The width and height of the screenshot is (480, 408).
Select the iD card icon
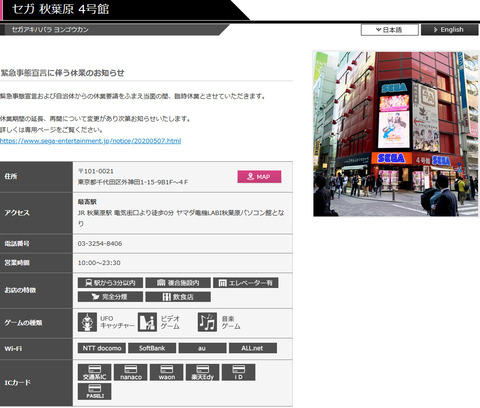pyautogui.click(x=239, y=372)
